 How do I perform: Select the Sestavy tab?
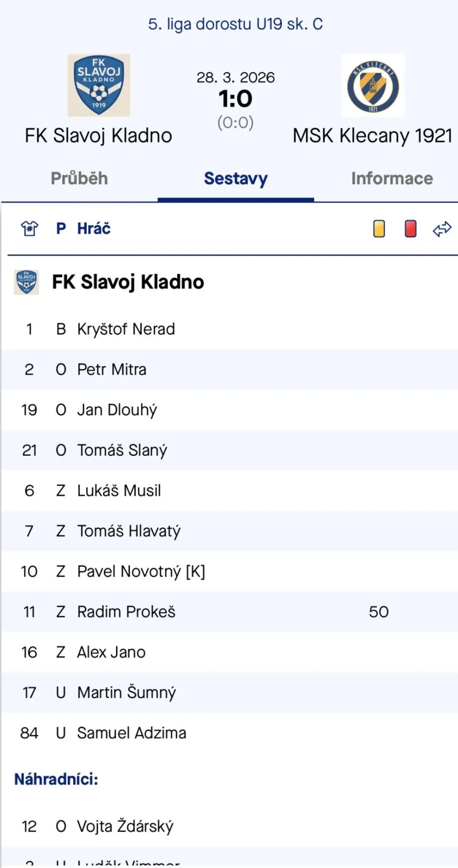[x=236, y=178]
